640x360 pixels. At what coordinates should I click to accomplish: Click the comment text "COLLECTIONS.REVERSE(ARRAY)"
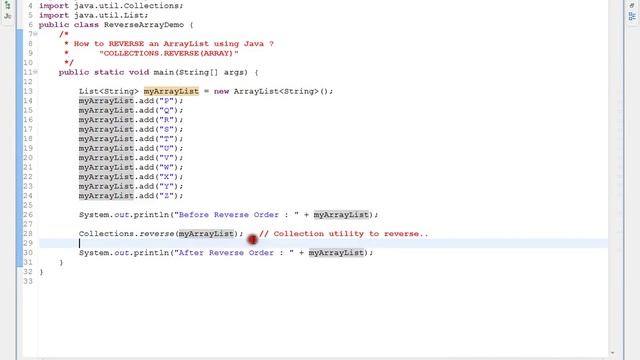169,53
